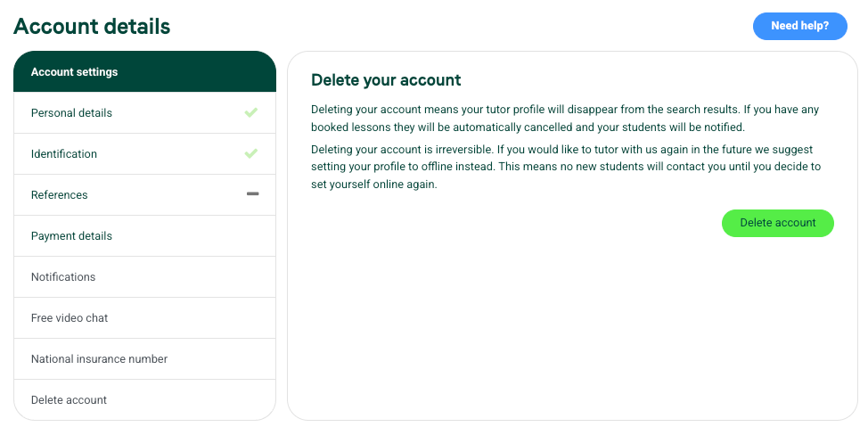868x427 pixels.
Task: Click the line 'set yourself online again'
Action: pyautogui.click(x=374, y=185)
